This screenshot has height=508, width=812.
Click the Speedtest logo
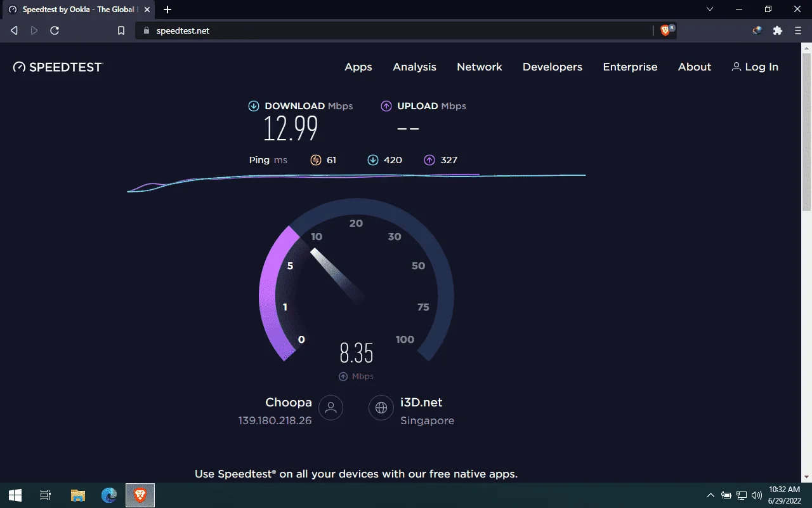tap(58, 67)
